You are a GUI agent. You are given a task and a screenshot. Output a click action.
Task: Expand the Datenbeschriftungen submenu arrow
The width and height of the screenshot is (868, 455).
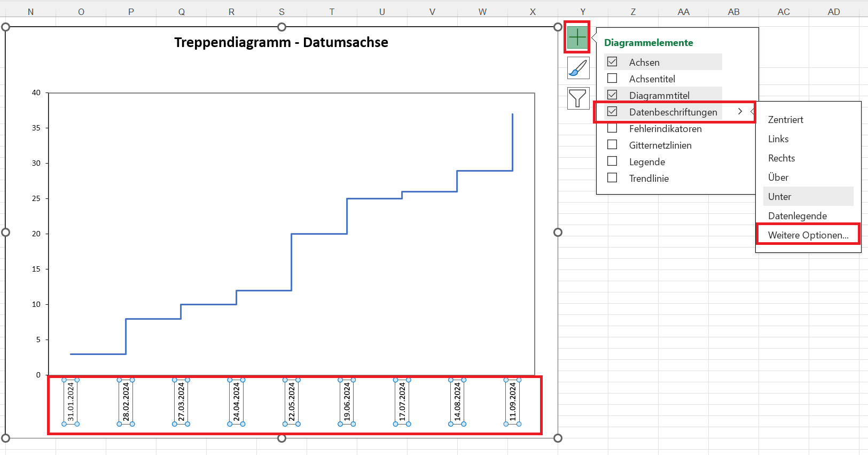[740, 112]
